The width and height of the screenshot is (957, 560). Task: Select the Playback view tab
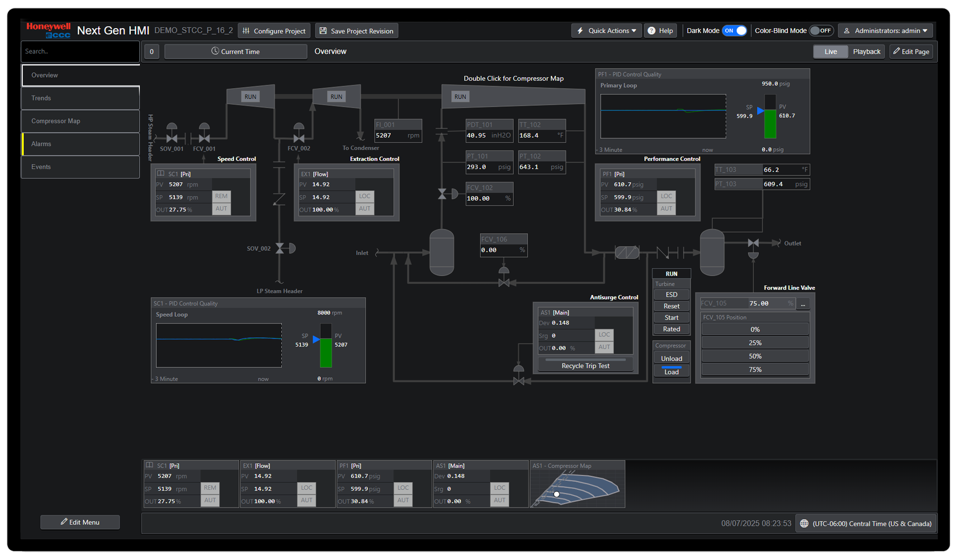tap(866, 51)
